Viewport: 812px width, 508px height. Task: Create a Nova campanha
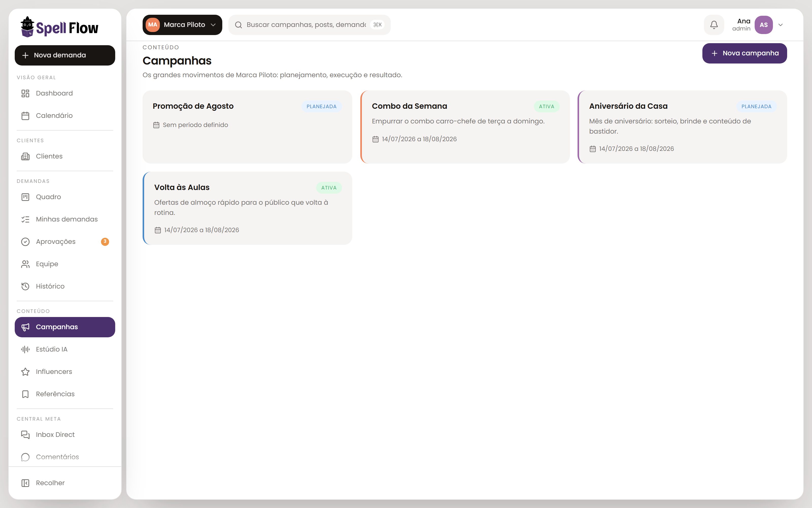(744, 53)
